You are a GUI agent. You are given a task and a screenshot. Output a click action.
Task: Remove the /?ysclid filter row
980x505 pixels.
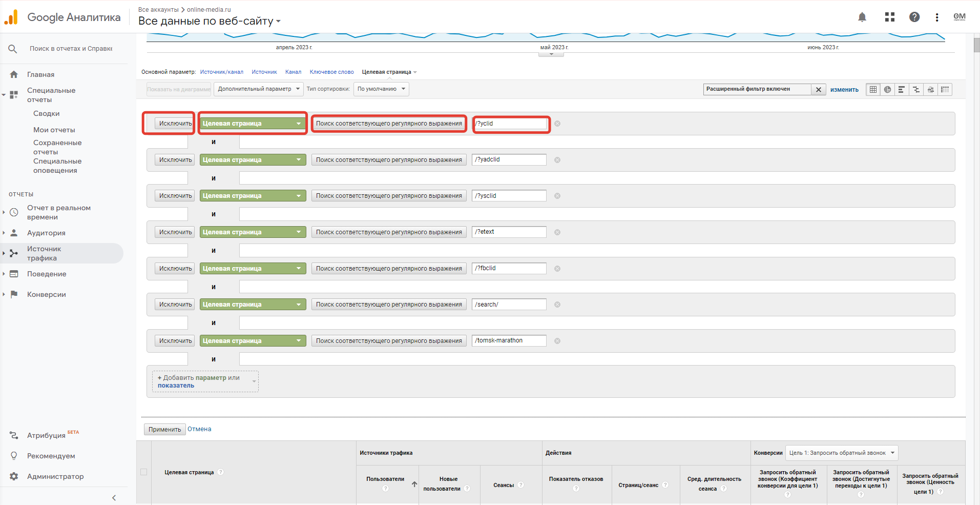(557, 196)
